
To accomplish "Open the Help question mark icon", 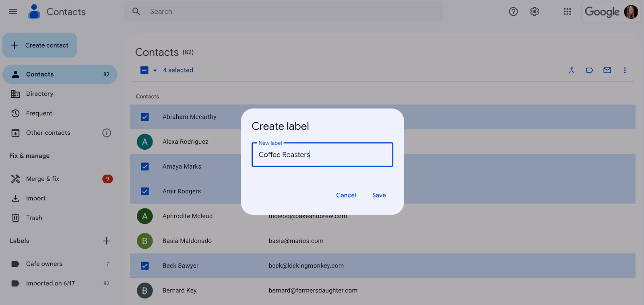I will pyautogui.click(x=513, y=12).
